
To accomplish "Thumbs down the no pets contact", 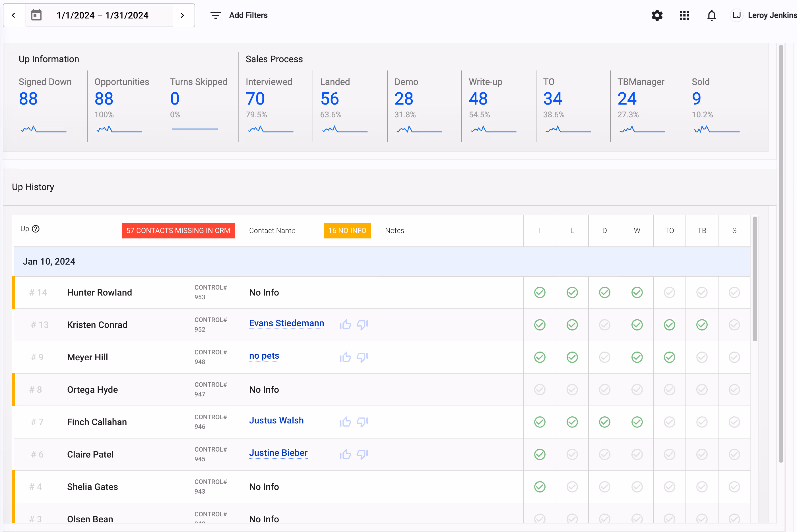I will pyautogui.click(x=362, y=357).
